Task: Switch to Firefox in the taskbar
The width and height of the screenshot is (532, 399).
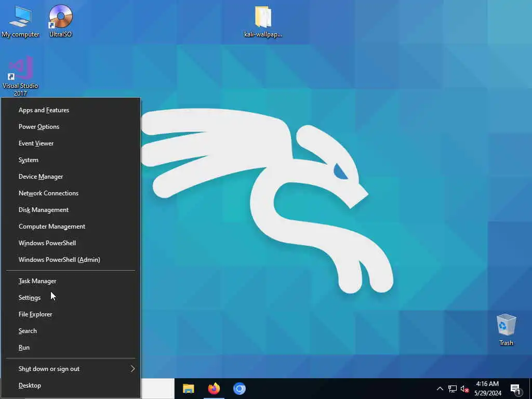Action: 214,389
